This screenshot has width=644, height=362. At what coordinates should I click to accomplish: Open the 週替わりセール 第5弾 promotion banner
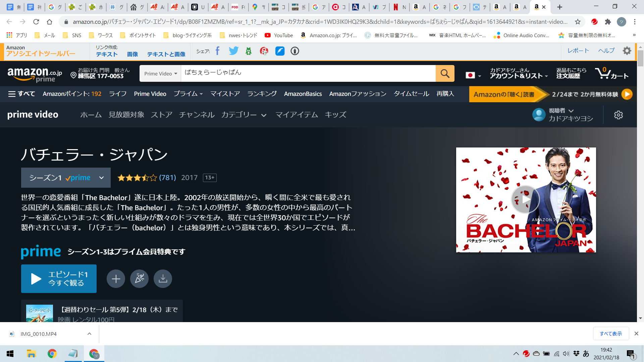tap(102, 311)
